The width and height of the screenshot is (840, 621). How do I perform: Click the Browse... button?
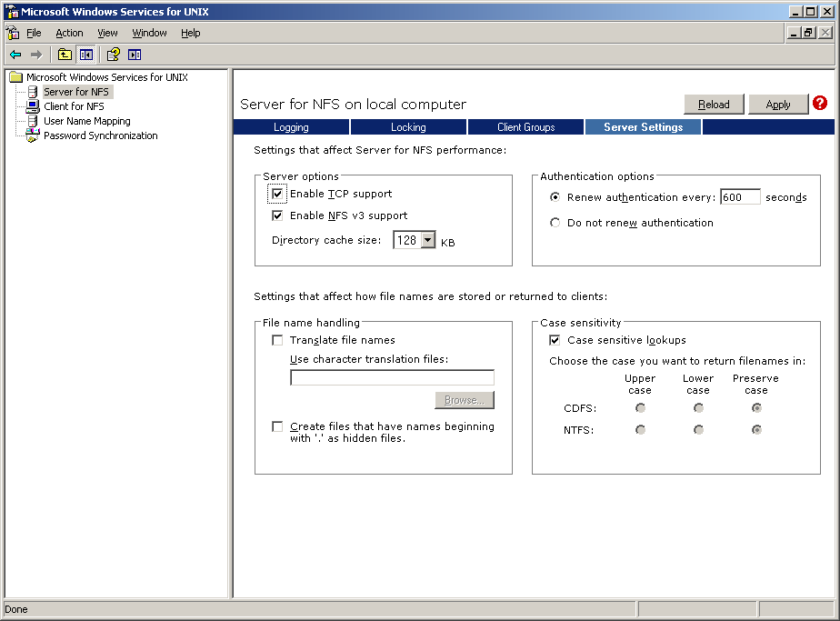(x=464, y=400)
